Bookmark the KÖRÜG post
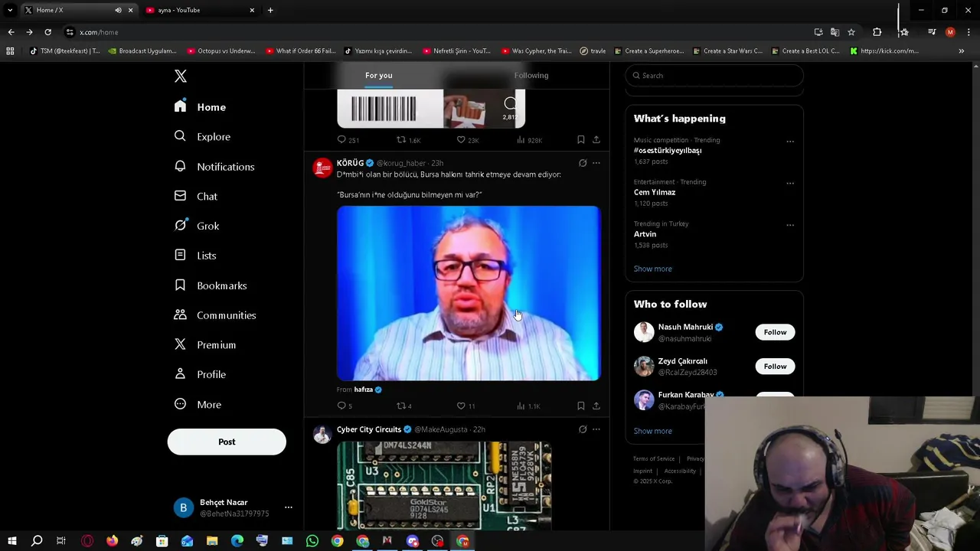 coord(581,406)
